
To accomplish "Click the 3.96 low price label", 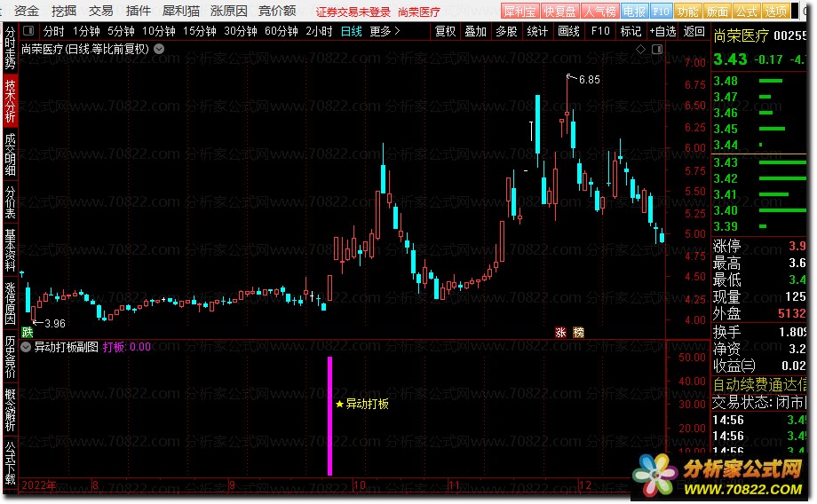I will point(55,324).
